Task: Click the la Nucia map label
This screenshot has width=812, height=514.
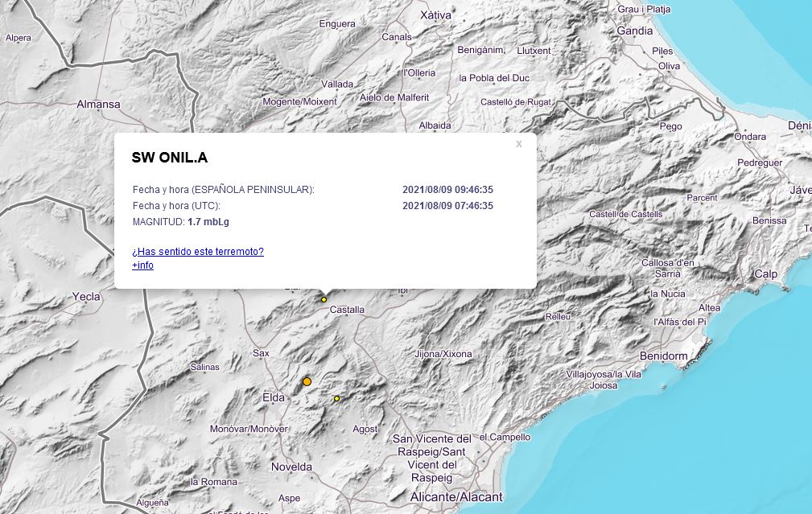Action: [667, 294]
